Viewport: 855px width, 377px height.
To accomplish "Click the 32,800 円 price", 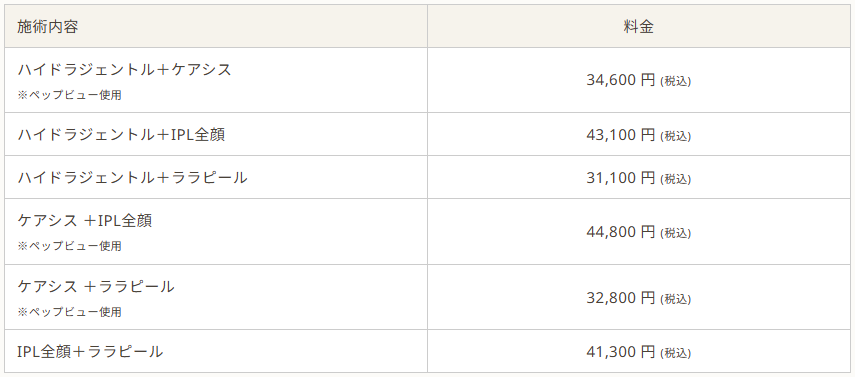I will 621,297.
